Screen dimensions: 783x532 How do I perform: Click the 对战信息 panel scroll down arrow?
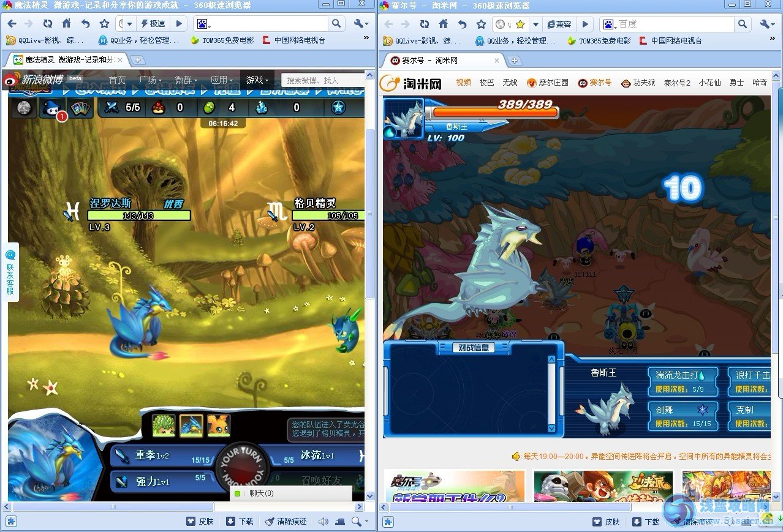(x=551, y=429)
